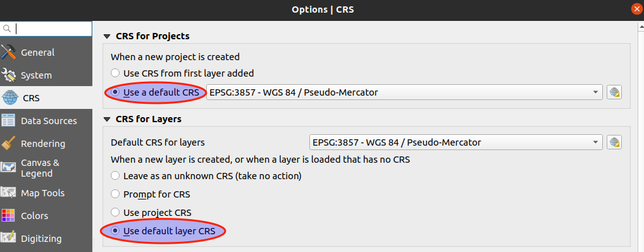
Task: Select the Digitizing pencil icon
Action: (x=8, y=239)
